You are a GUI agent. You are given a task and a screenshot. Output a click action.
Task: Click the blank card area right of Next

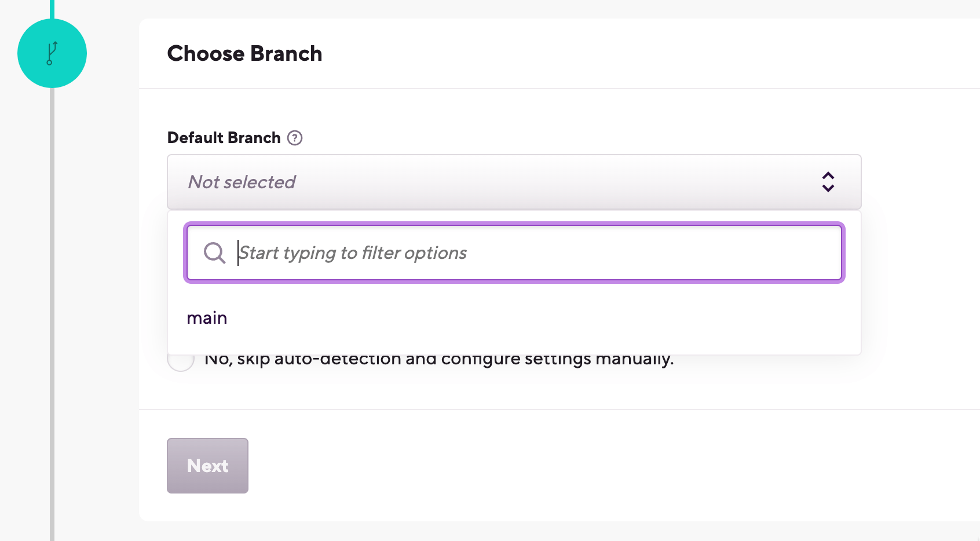click(x=579, y=466)
